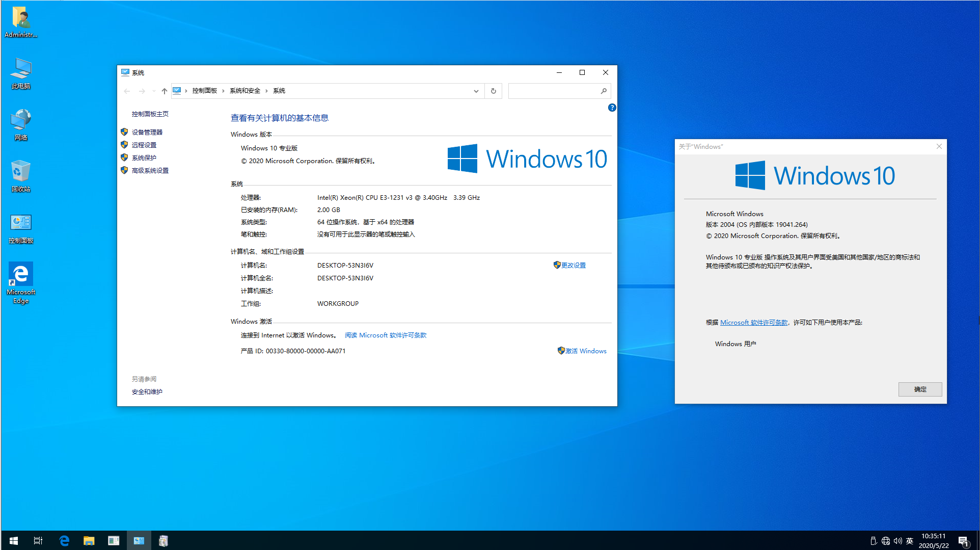
Task: Open the 网络 desktop icon
Action: pyautogui.click(x=21, y=125)
